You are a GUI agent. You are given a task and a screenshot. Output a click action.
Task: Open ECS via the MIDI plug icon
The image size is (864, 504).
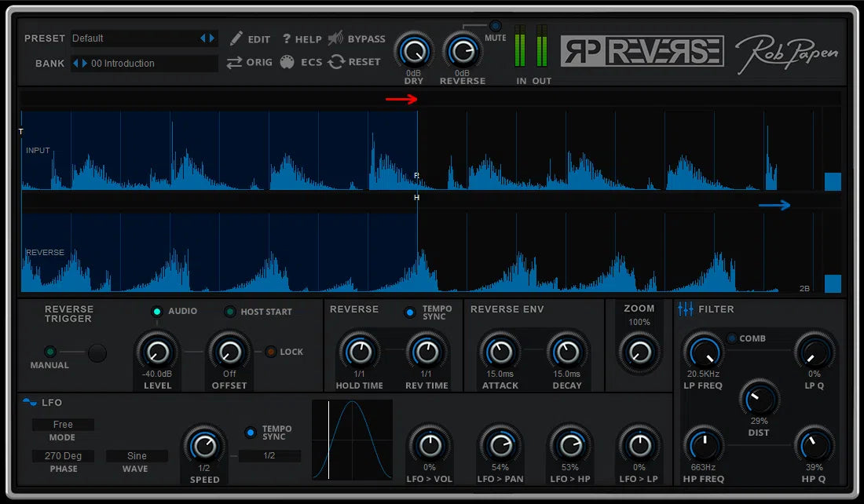click(287, 62)
